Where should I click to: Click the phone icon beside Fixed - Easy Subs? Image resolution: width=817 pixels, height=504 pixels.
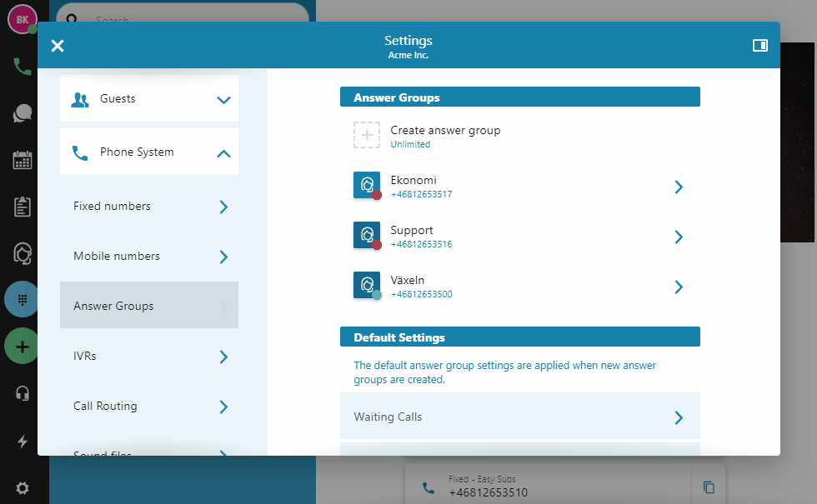click(429, 488)
